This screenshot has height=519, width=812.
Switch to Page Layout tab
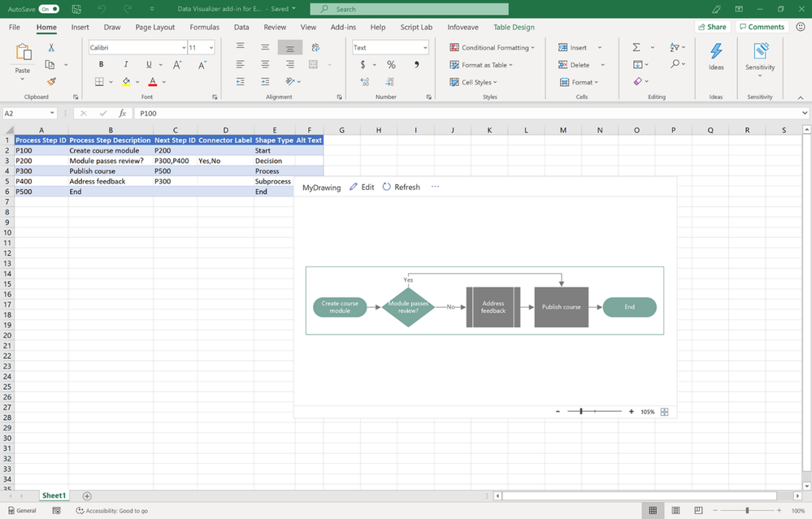(x=154, y=27)
